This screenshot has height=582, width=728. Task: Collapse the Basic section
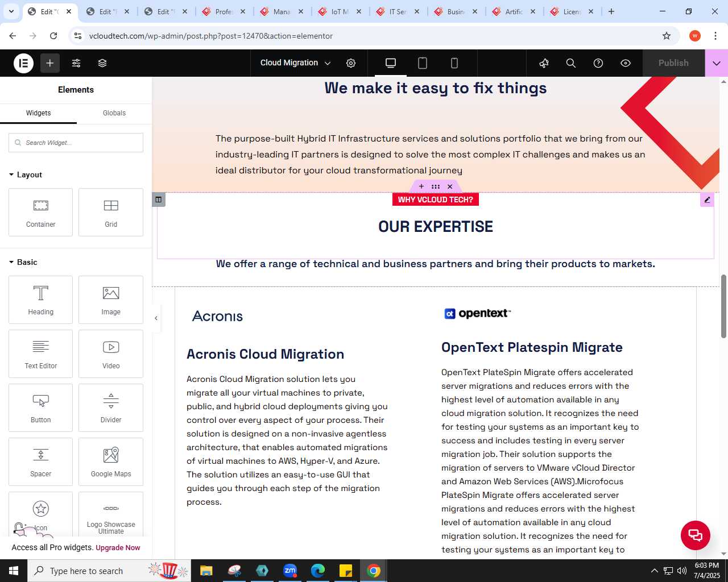point(23,262)
